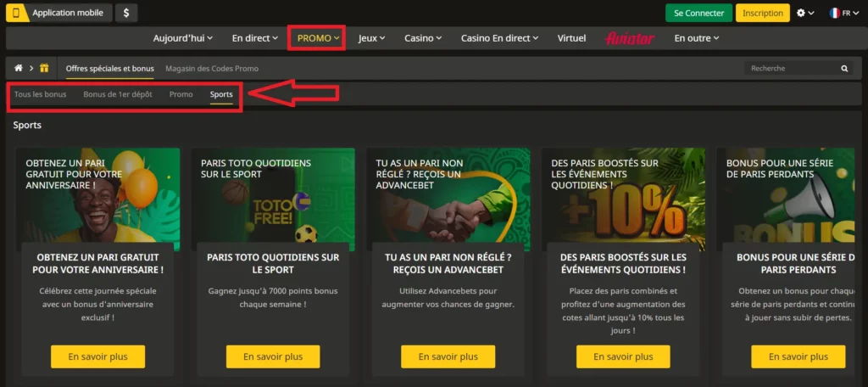
Task: Click En savoir plus for anniversary bonus
Action: click(98, 356)
